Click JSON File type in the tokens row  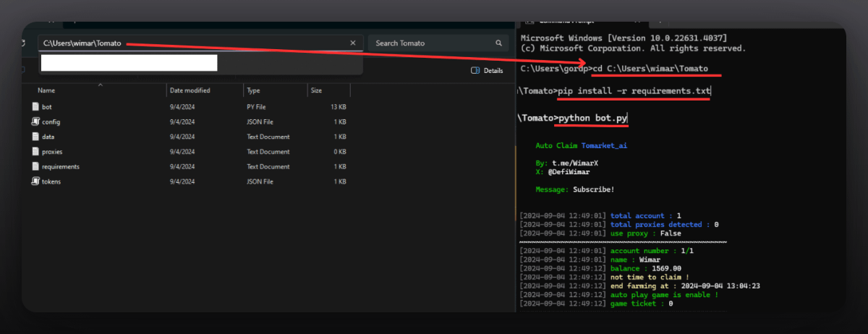point(260,181)
